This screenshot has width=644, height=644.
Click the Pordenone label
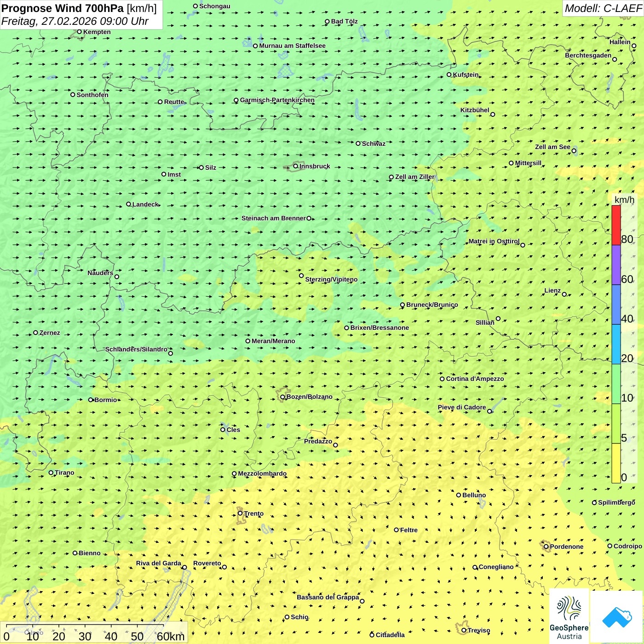point(566,546)
